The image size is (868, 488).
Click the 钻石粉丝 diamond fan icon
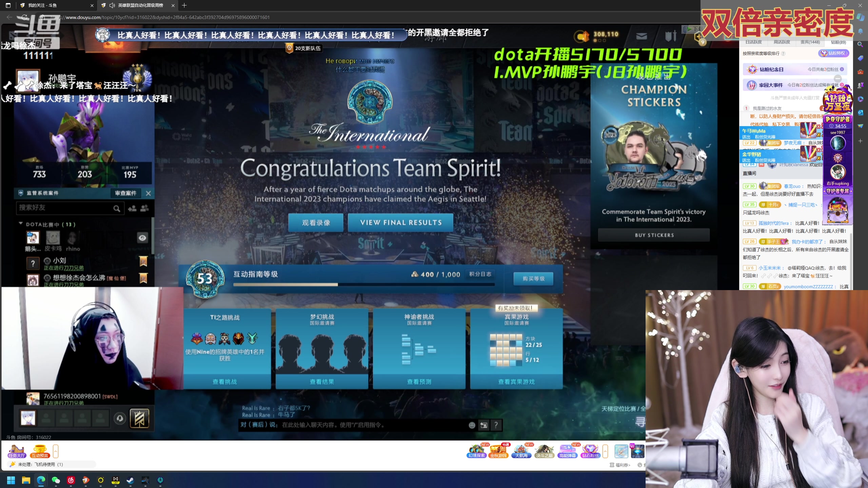tap(590, 451)
